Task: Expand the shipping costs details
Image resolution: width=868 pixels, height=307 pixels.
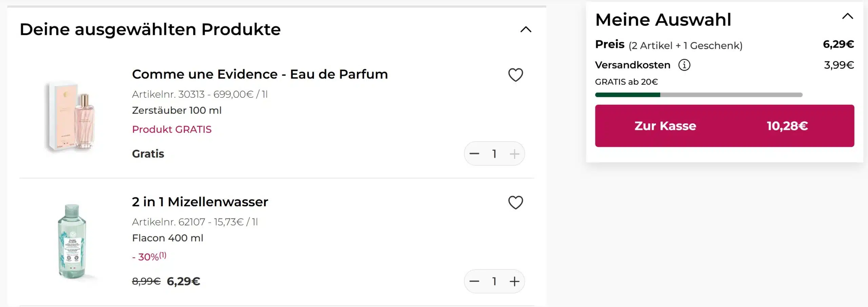Action: 684,65
